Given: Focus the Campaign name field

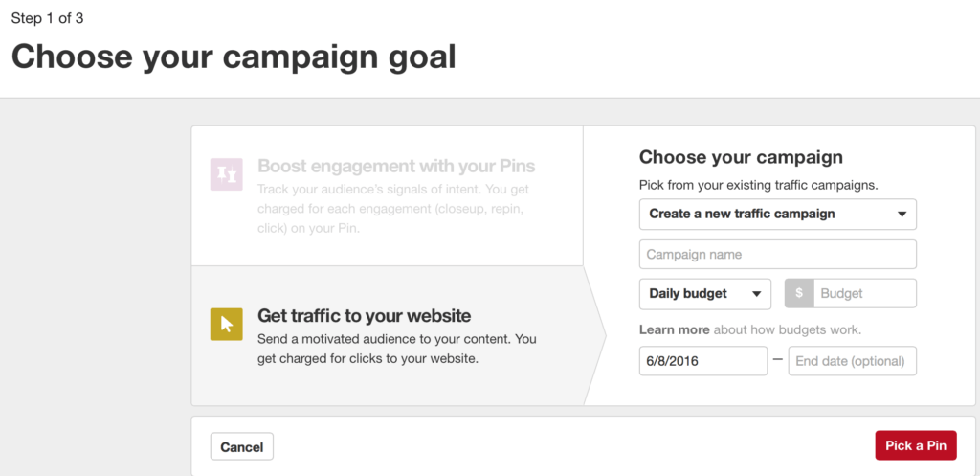Looking at the screenshot, I should (777, 255).
